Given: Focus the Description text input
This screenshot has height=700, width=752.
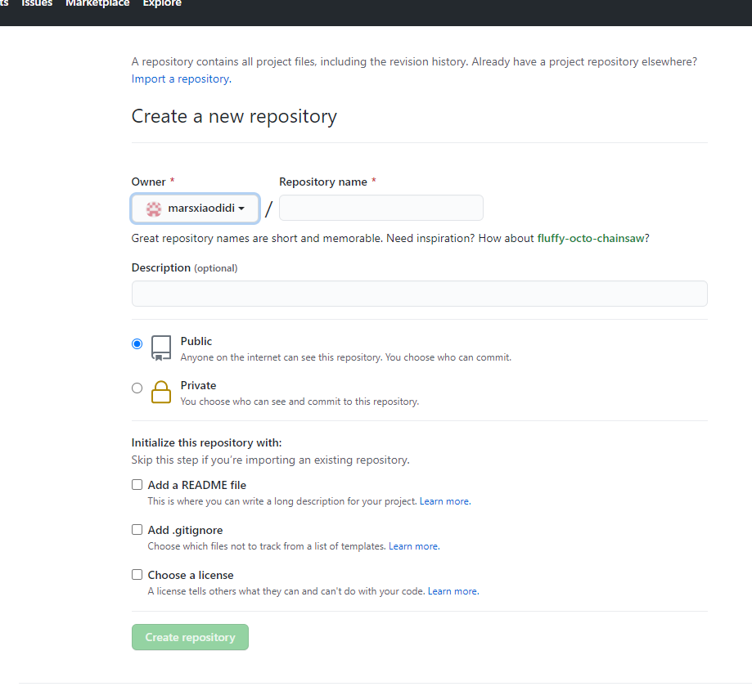Looking at the screenshot, I should pos(419,294).
